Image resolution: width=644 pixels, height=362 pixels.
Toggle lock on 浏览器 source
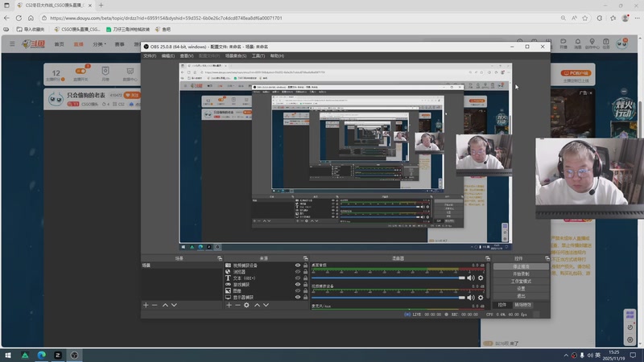coord(305,272)
